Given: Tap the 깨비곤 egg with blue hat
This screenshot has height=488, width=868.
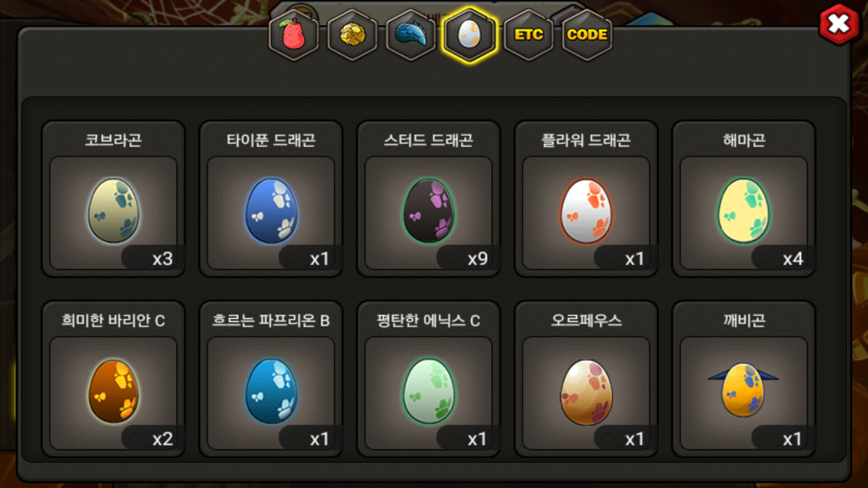Looking at the screenshot, I should click(743, 389).
